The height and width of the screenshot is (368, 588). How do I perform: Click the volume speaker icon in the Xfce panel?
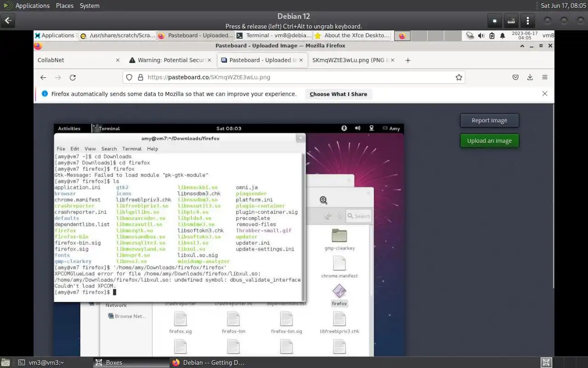(x=481, y=36)
